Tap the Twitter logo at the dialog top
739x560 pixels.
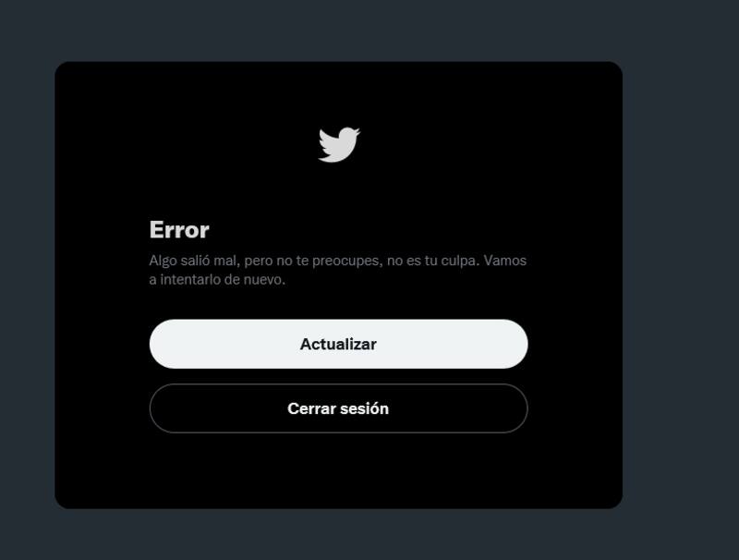tap(339, 144)
